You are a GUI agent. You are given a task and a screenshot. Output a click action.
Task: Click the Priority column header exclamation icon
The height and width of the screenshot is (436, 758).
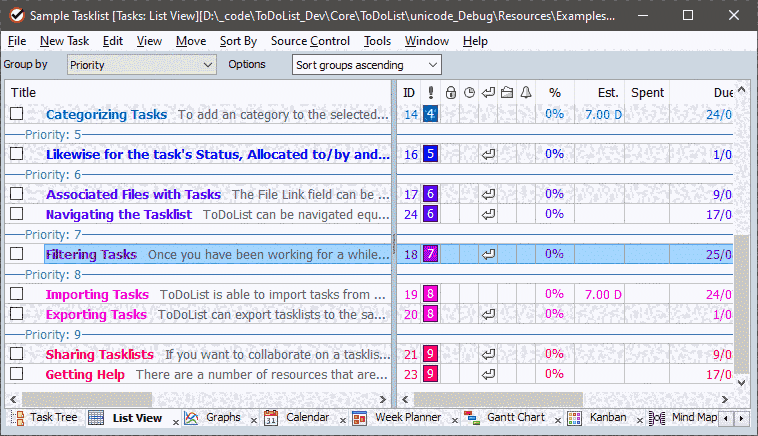pos(430,92)
